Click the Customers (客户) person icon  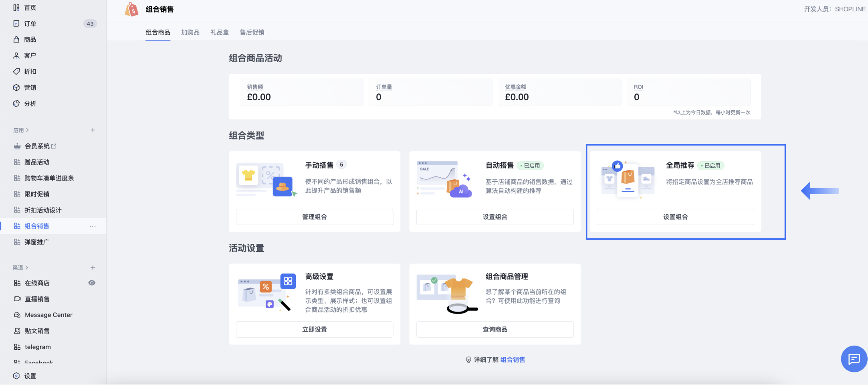tap(16, 55)
